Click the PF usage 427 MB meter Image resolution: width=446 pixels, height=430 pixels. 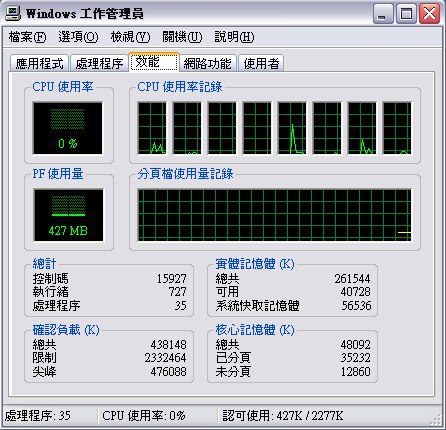(68, 215)
